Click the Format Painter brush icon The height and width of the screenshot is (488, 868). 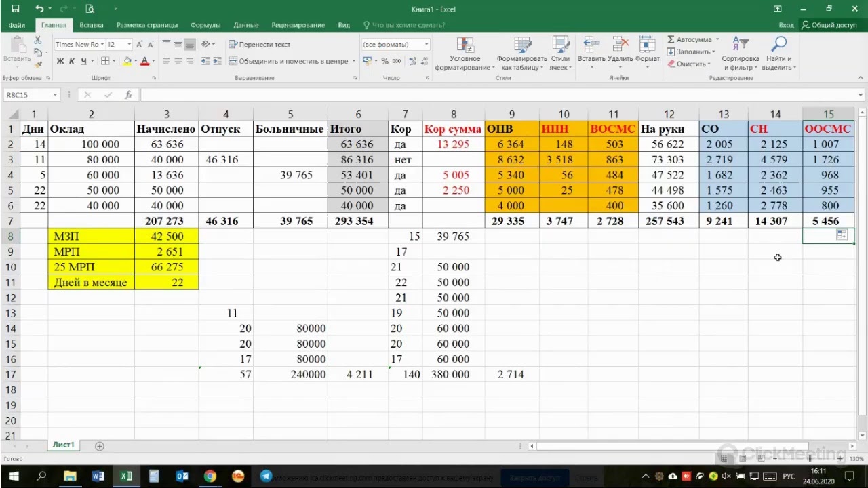point(39,64)
